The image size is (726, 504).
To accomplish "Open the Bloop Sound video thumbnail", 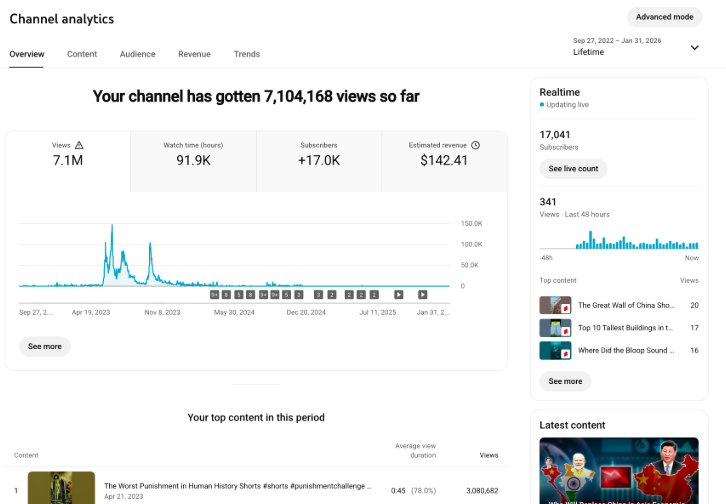I will (555, 350).
